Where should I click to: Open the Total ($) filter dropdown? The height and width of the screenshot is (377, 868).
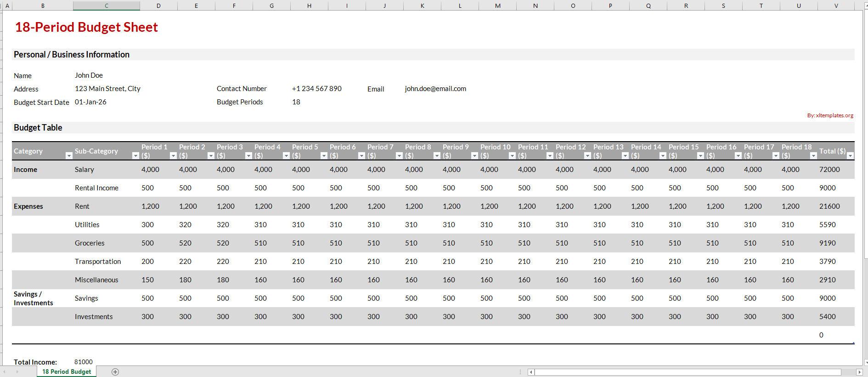(850, 156)
